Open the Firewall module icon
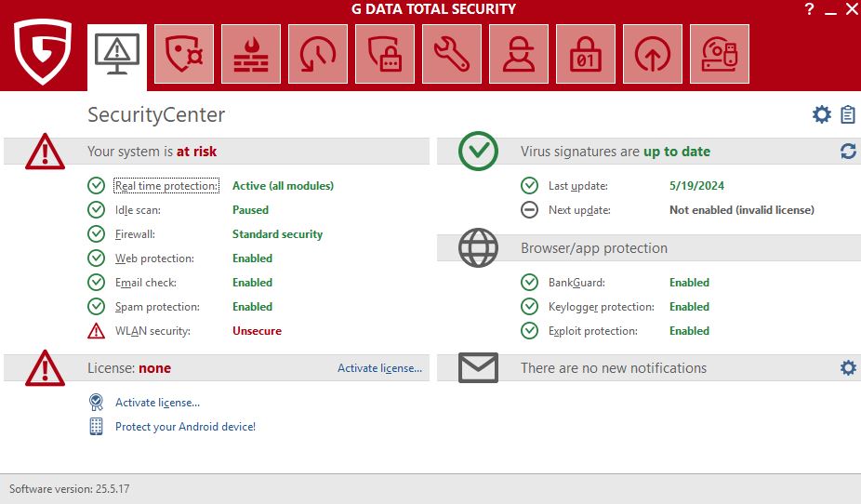Screen dimensions: 861x504 pyautogui.click(x=251, y=54)
